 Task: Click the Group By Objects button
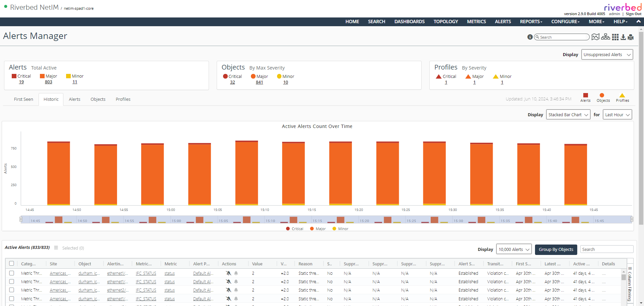[x=556, y=249]
